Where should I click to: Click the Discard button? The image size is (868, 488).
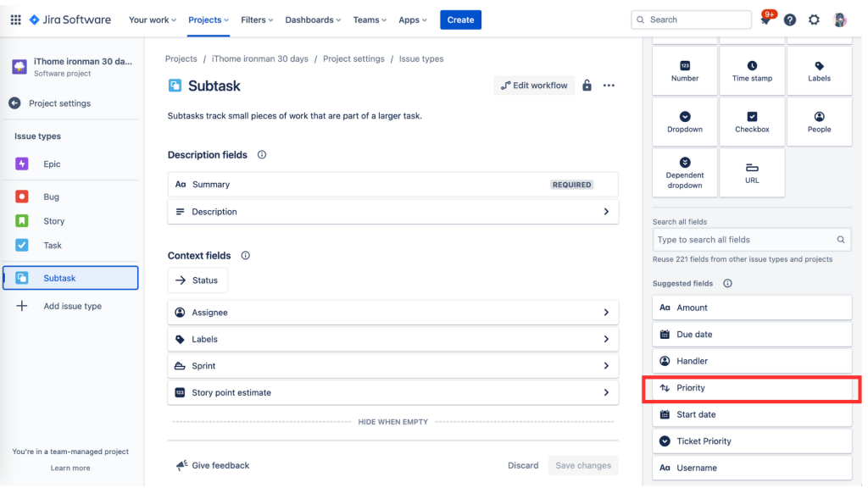pyautogui.click(x=523, y=466)
